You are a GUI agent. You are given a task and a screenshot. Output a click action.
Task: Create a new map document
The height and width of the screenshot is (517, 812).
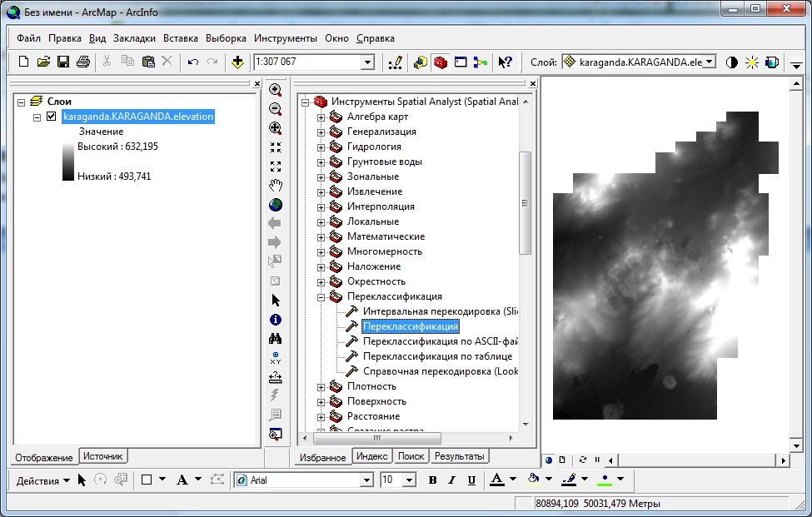click(23, 62)
